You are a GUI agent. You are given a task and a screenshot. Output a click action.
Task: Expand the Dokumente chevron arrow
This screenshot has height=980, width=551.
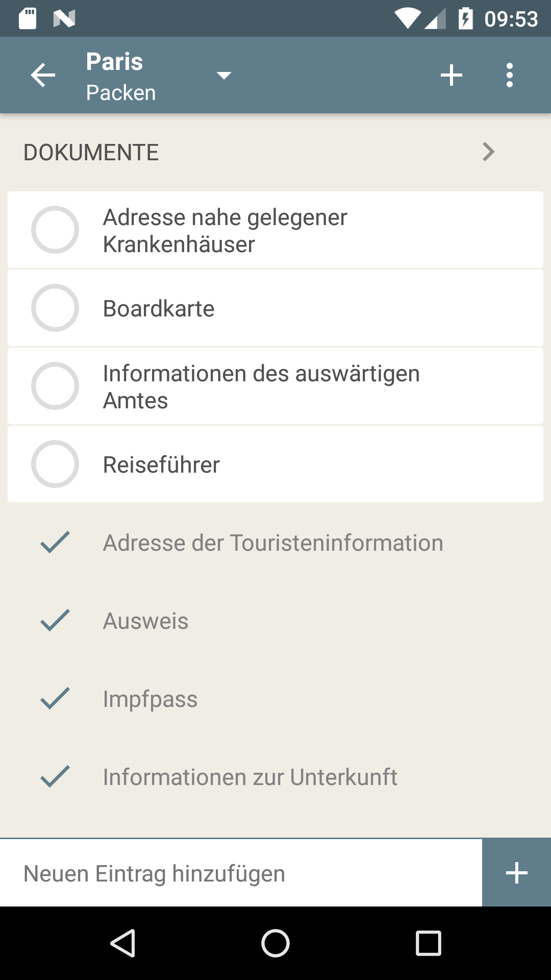pos(488,152)
